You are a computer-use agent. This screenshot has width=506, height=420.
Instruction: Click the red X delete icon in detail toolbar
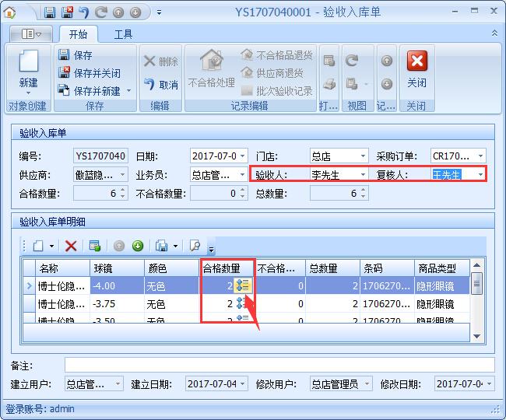[x=71, y=246]
